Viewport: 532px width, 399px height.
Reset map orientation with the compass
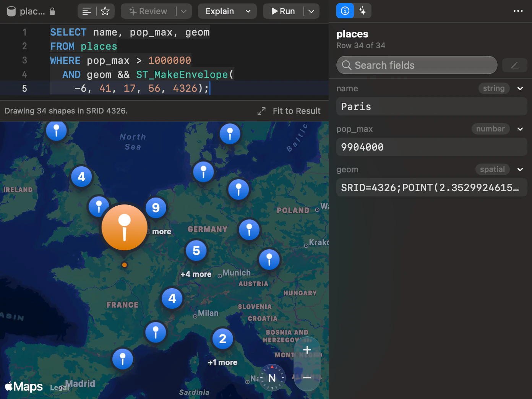click(x=272, y=378)
